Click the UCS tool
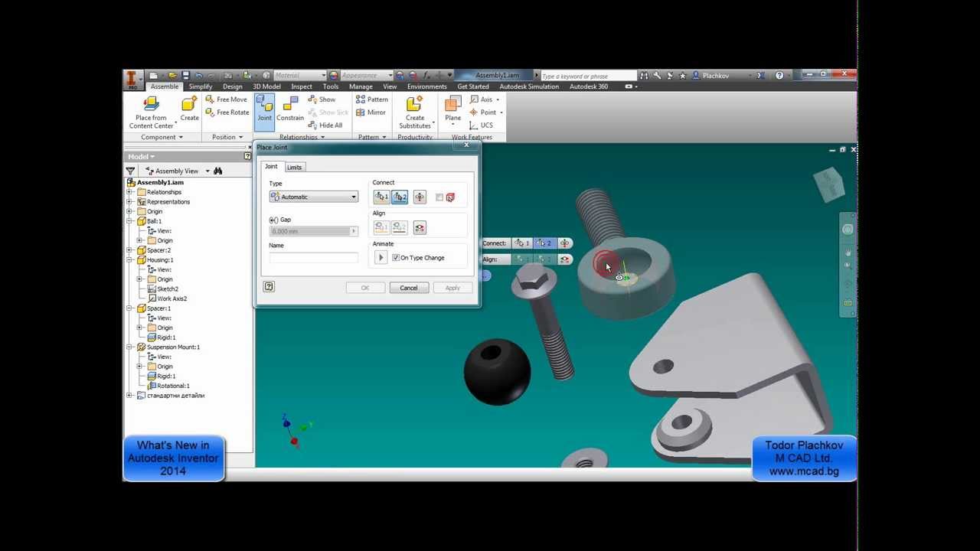Viewport: 980px width, 551px height. coord(481,126)
